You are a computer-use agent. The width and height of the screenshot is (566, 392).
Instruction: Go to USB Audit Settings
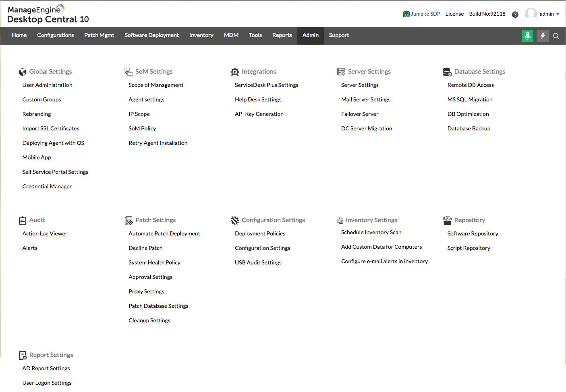(x=258, y=263)
